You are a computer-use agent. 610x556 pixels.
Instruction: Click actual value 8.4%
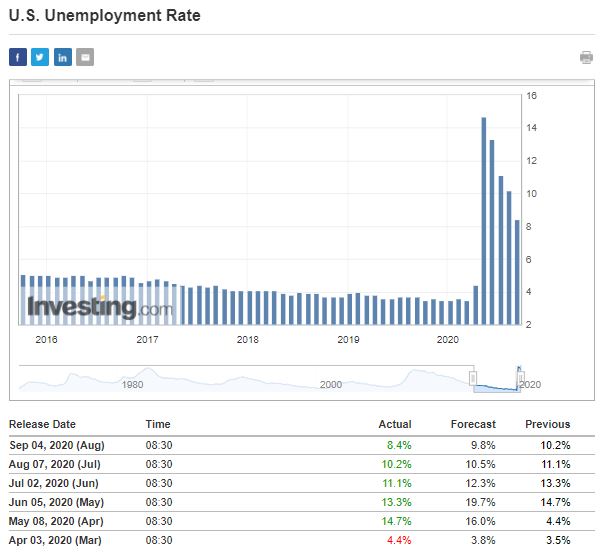[x=399, y=445]
